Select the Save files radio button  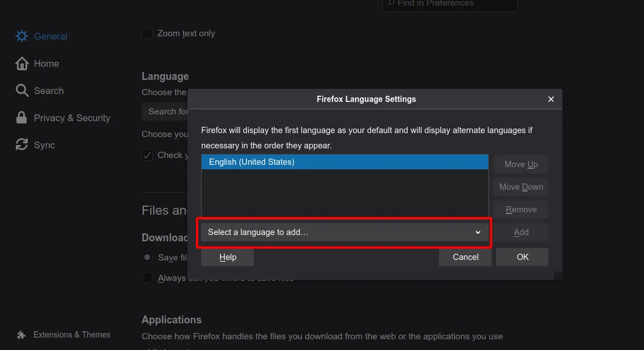pyautogui.click(x=147, y=257)
